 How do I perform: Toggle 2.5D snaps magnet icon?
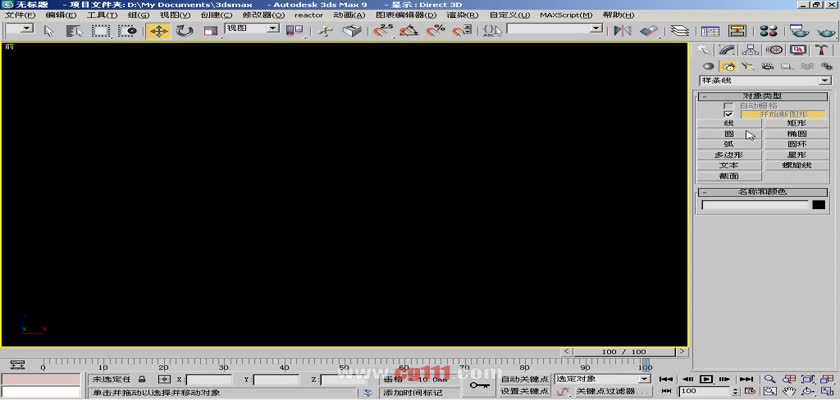point(382,31)
